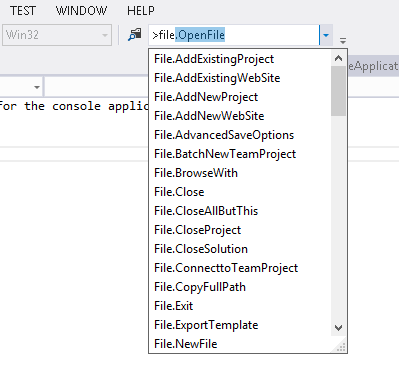Open the toolbar overflow options arrow

343,41
